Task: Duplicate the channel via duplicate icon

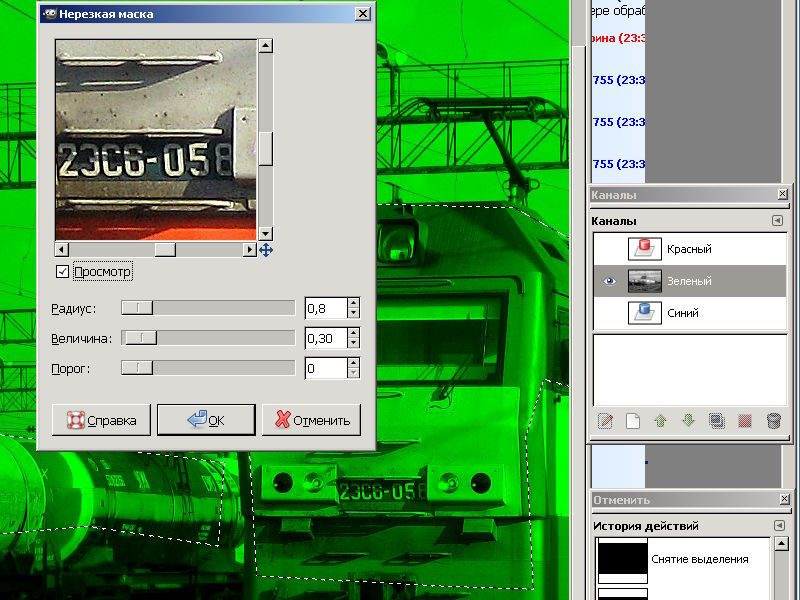Action: pos(716,421)
